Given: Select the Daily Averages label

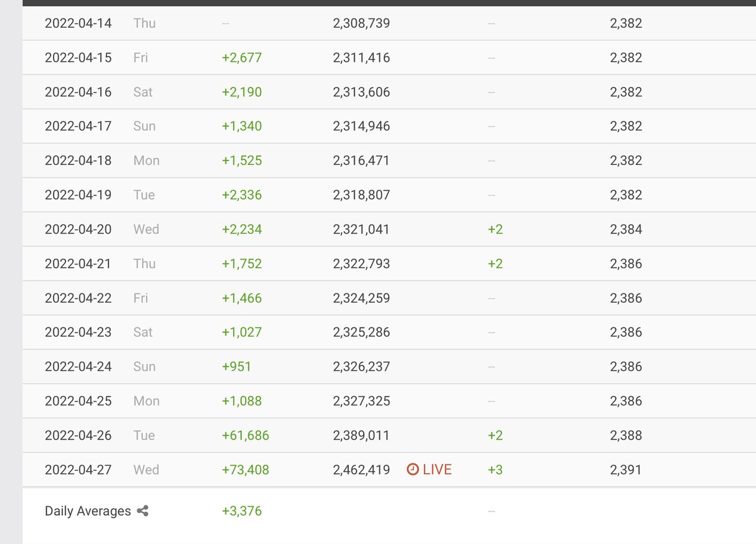Looking at the screenshot, I should (88, 511).
